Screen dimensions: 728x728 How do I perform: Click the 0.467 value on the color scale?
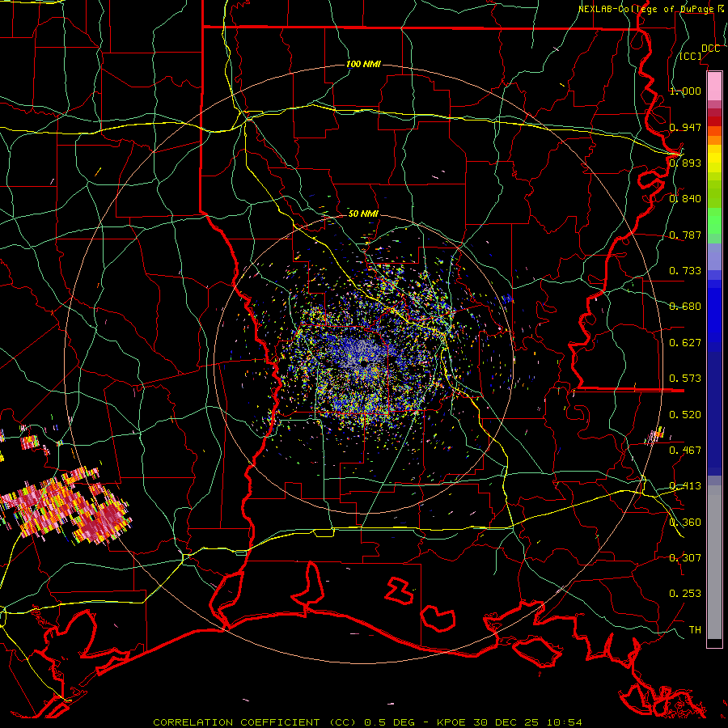[685, 451]
